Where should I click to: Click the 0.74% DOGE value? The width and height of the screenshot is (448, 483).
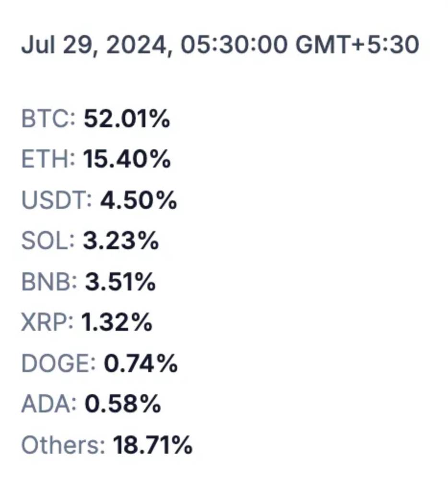pyautogui.click(x=141, y=363)
